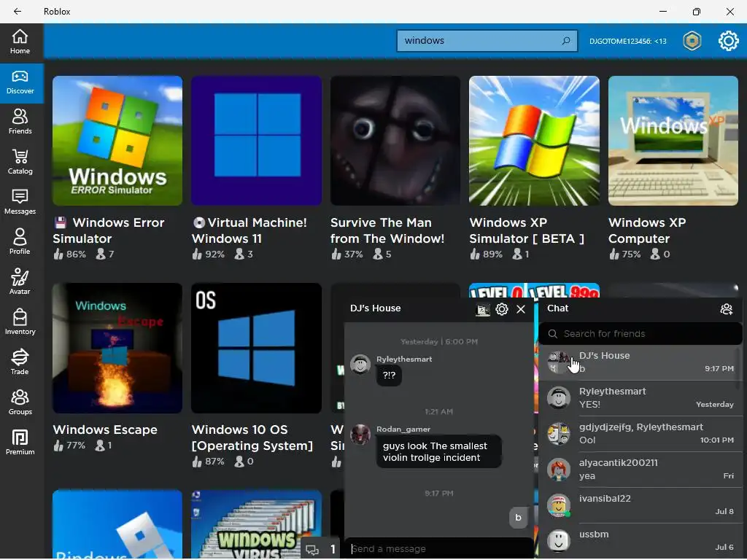Click the Robux hexagon icon

pos(692,41)
